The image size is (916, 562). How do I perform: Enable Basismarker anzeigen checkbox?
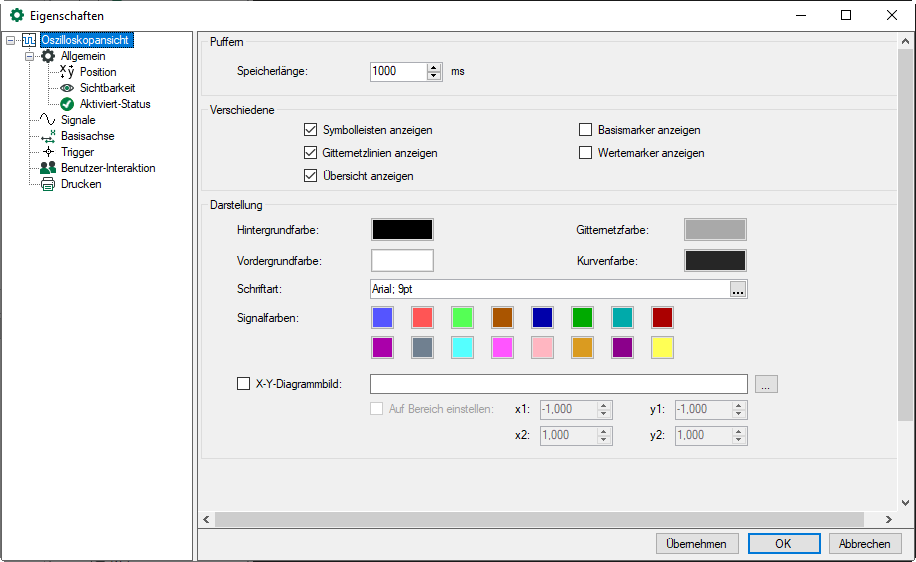[x=586, y=130]
